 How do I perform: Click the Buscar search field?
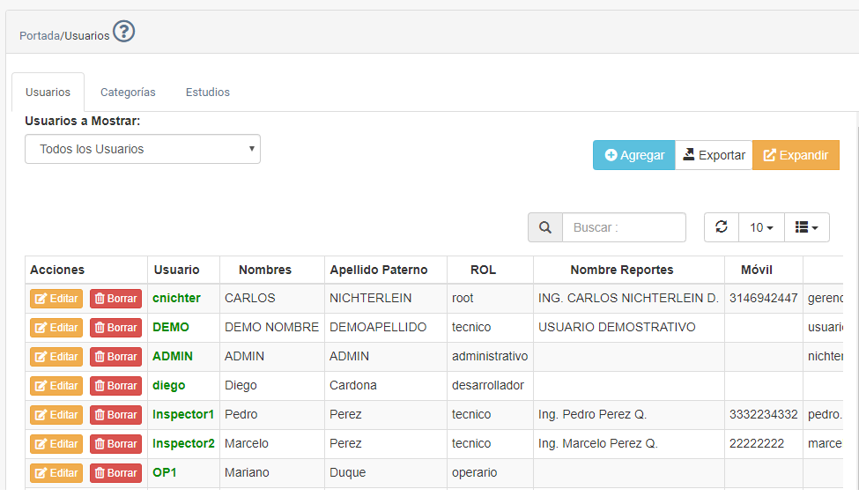point(624,227)
